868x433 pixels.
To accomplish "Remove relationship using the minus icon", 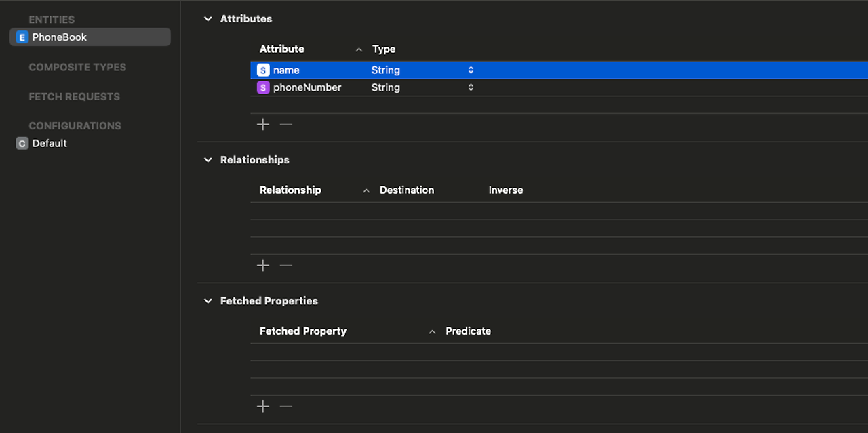I will coord(286,265).
